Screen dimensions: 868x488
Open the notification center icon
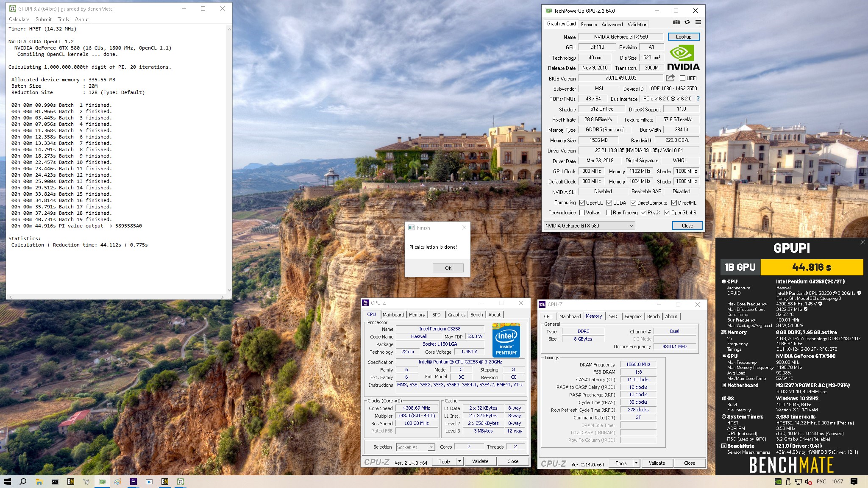[854, 482]
